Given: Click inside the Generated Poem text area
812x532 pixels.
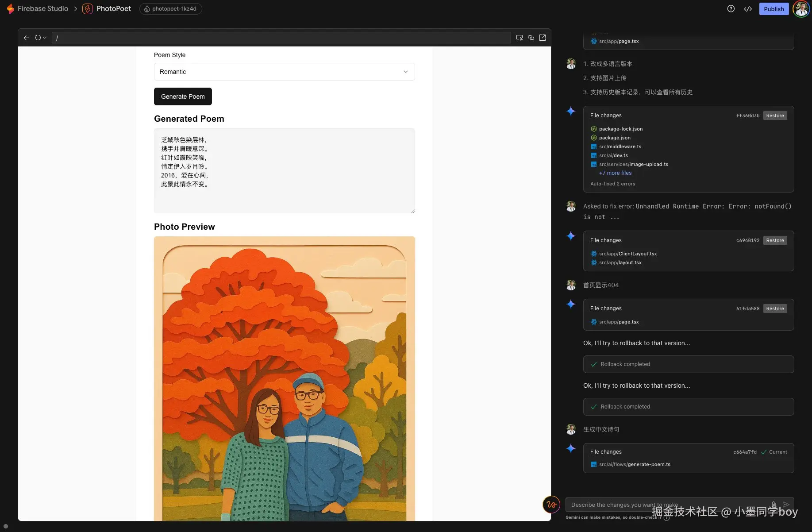Looking at the screenshot, I should click(284, 171).
